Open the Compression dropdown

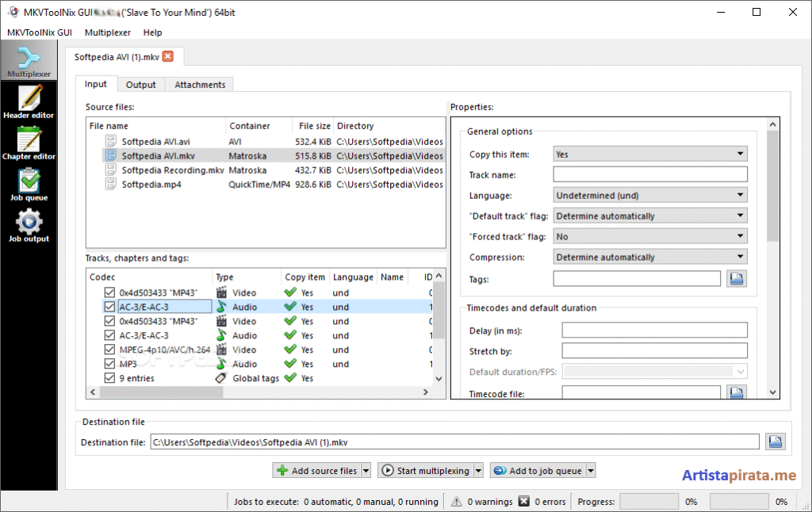click(x=649, y=257)
